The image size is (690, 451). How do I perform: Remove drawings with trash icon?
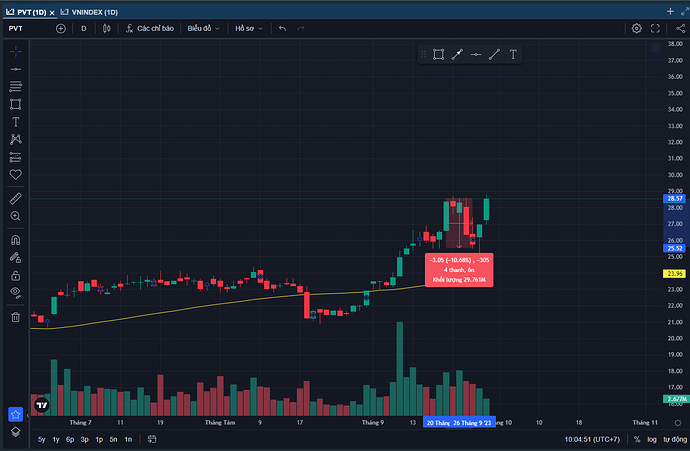(x=15, y=317)
